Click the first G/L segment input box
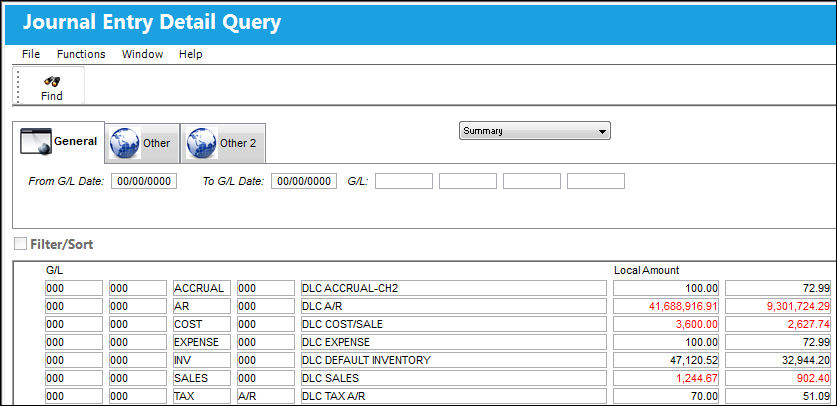The width and height of the screenshot is (837, 406). (x=404, y=181)
